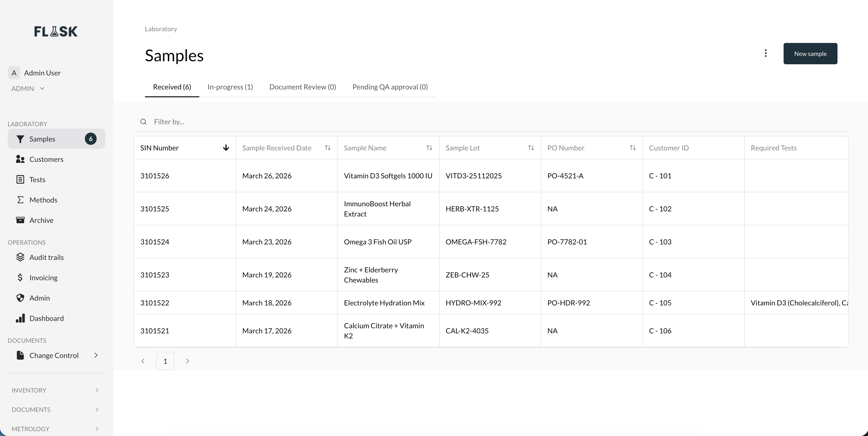Click the New sample button

[x=810, y=54]
